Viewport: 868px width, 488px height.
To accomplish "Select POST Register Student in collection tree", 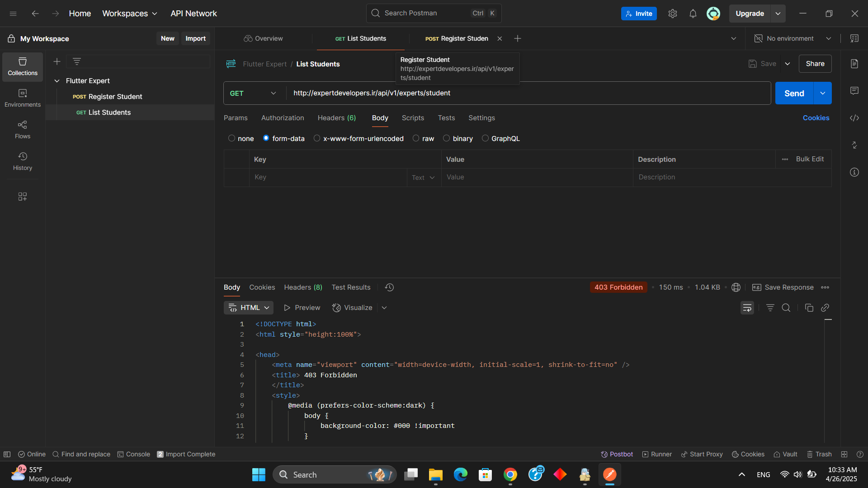I will pyautogui.click(x=130, y=97).
